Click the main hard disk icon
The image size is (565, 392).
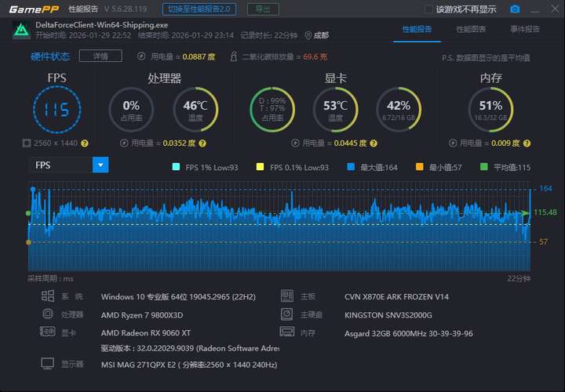coord(287,314)
